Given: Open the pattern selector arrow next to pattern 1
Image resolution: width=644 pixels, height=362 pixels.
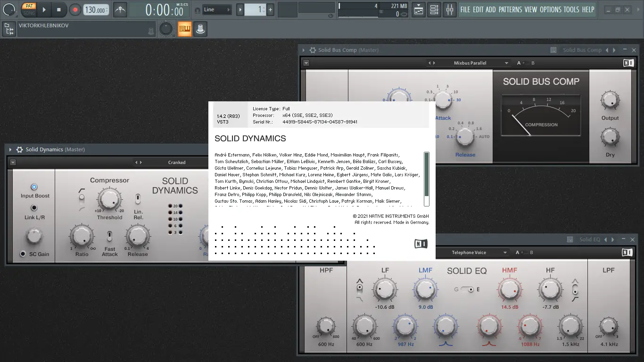Looking at the screenshot, I should pos(240,9).
